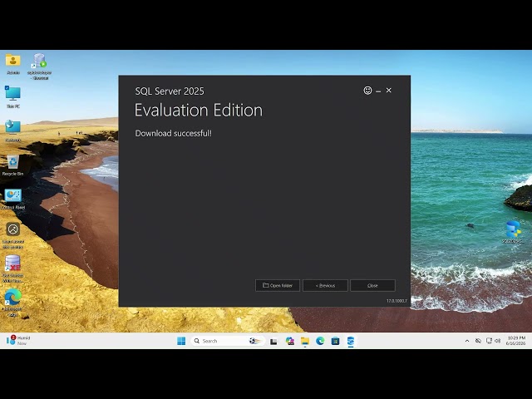The width and height of the screenshot is (532, 399).
Task: Send feedback via the smiley face icon
Action: tap(367, 91)
